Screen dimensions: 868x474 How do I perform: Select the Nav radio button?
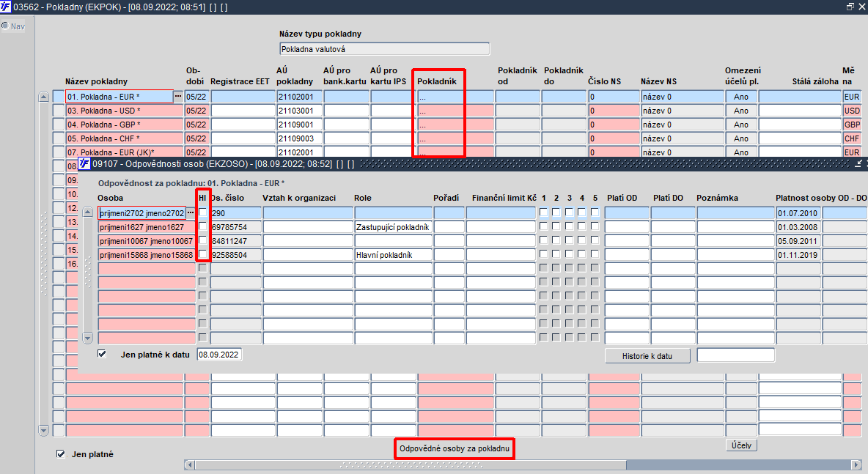click(6, 26)
